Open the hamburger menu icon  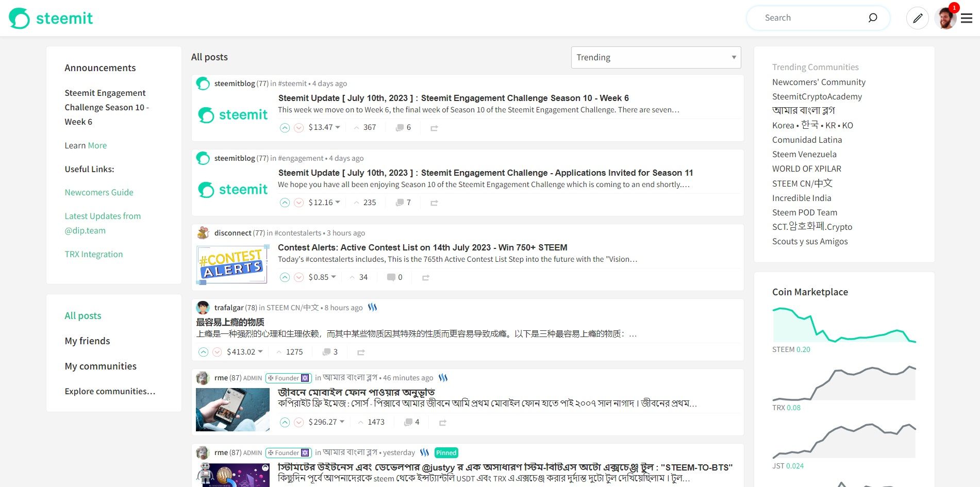966,18
